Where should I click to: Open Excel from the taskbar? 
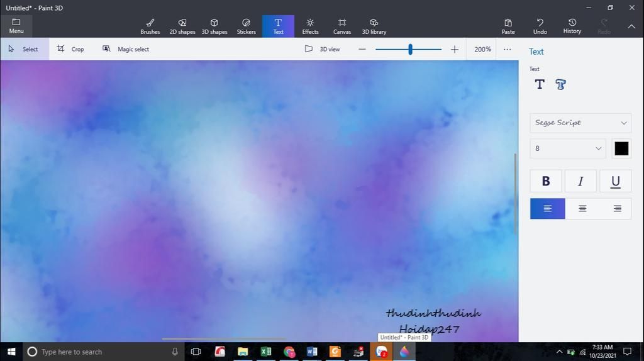point(266,352)
